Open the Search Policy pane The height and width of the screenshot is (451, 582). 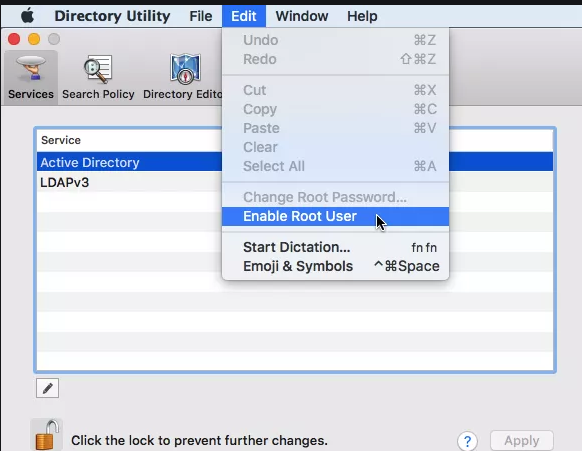(98, 77)
